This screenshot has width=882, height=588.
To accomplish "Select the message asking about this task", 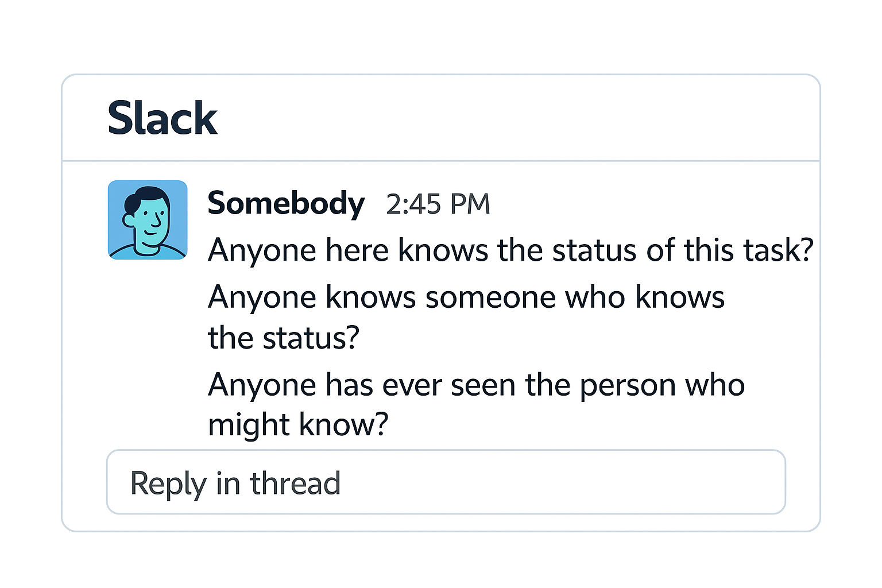I will pos(510,250).
